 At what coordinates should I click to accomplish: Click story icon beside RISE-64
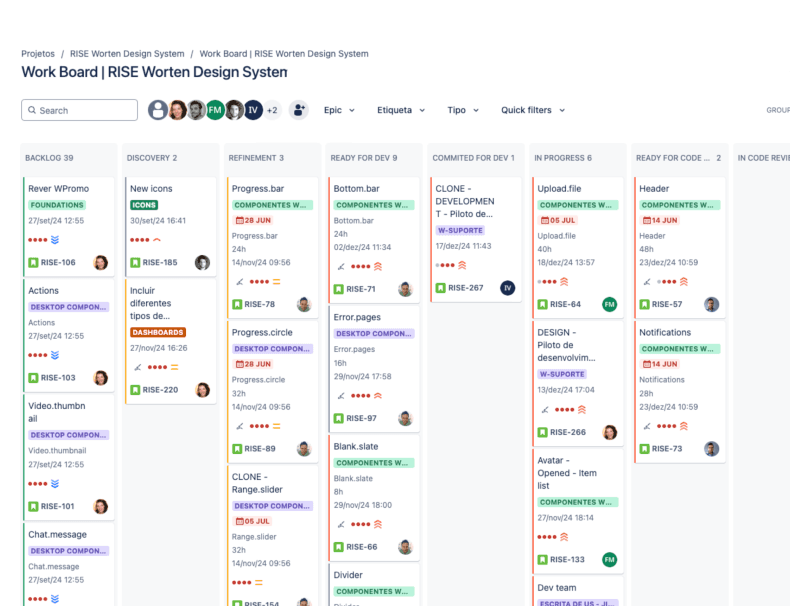(x=542, y=304)
